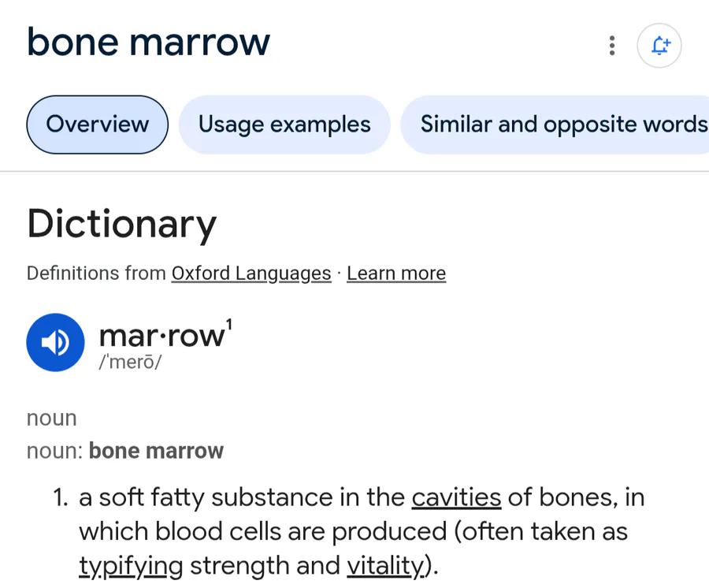Screen dimensions: 709x588
Task: Open the three-dot more options menu
Action: click(x=612, y=46)
